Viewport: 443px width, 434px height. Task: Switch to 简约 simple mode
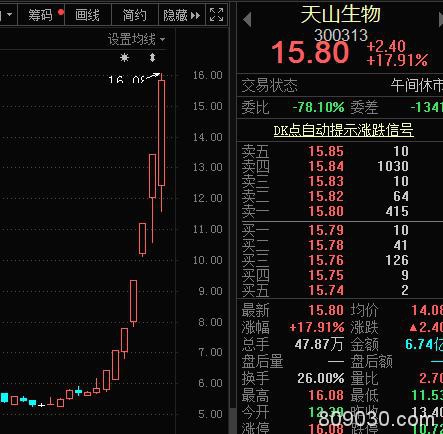pyautogui.click(x=134, y=15)
